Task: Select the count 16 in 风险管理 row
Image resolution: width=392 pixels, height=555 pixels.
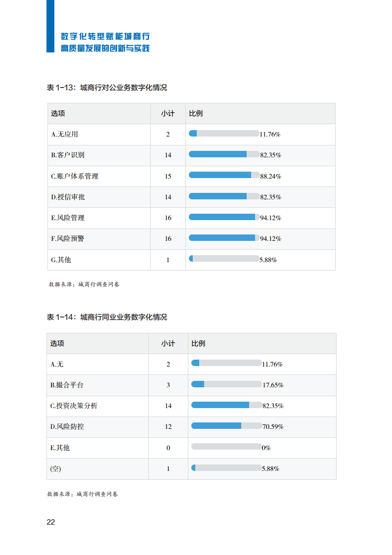Action: (168, 218)
